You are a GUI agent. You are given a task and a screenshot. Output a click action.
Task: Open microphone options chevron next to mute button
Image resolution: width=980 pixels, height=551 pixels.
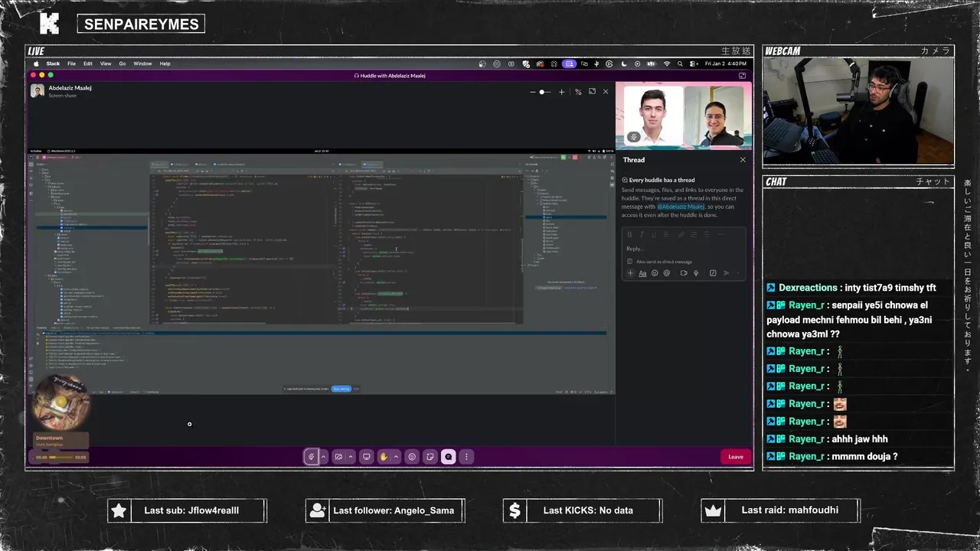[x=323, y=457]
